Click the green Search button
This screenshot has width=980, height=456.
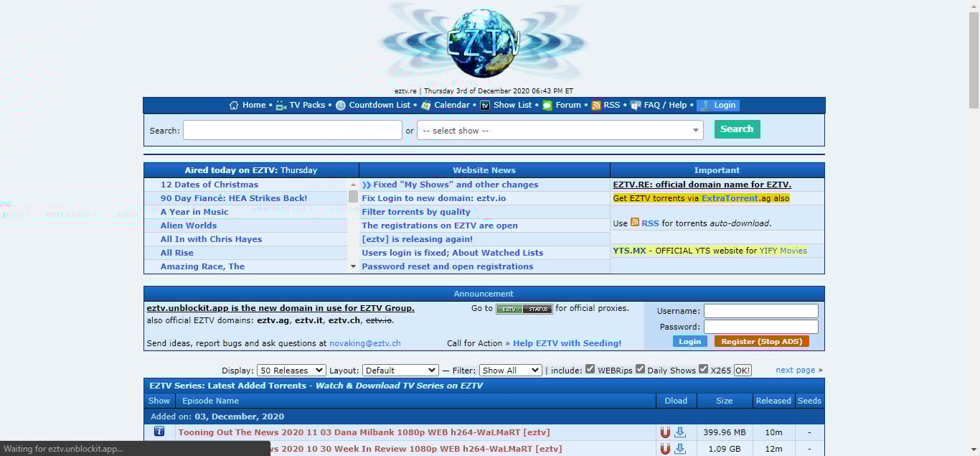pos(737,129)
